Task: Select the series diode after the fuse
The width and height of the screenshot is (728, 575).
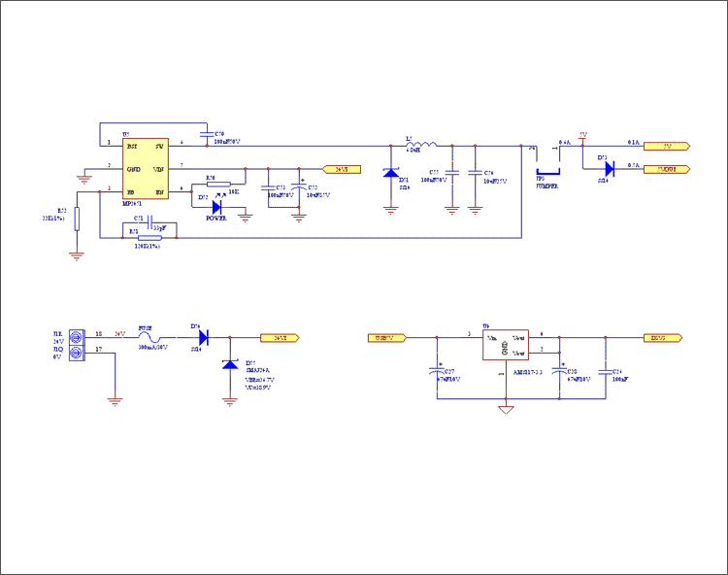Action: pyautogui.click(x=203, y=338)
